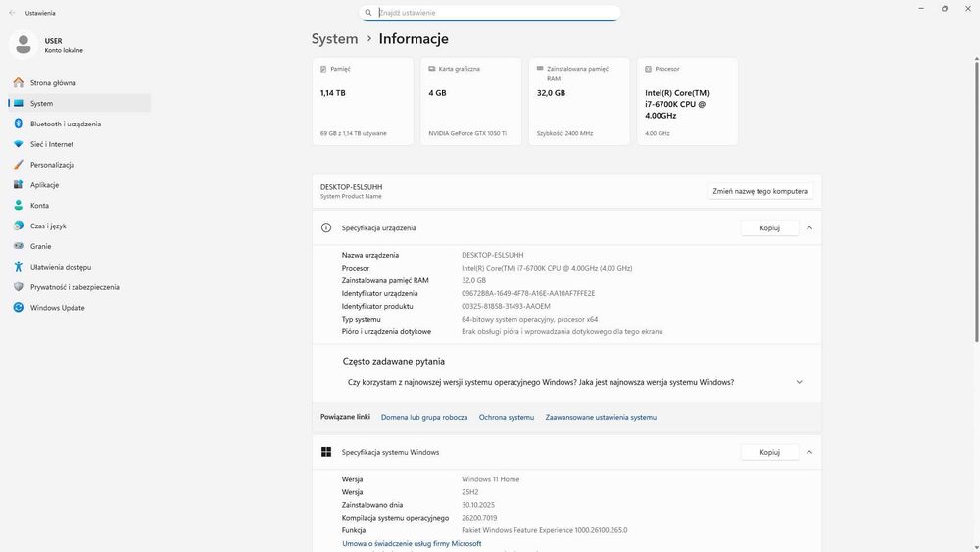This screenshot has height=552, width=980.
Task: Select the Windows Update menu label
Action: tap(58, 308)
